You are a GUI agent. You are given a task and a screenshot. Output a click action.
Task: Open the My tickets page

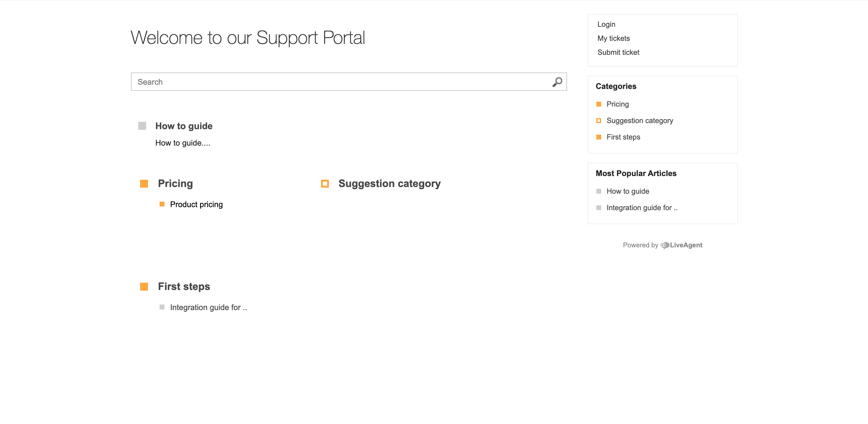click(x=613, y=38)
